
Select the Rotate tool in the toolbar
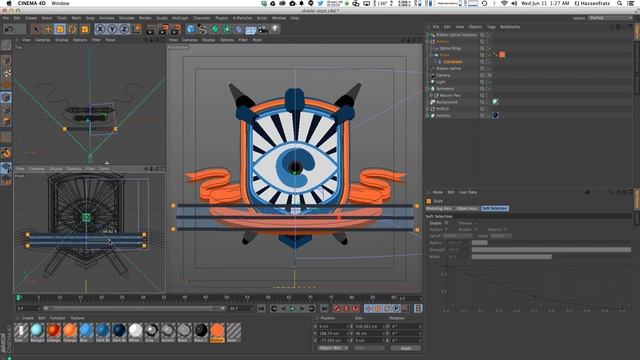(x=72, y=29)
